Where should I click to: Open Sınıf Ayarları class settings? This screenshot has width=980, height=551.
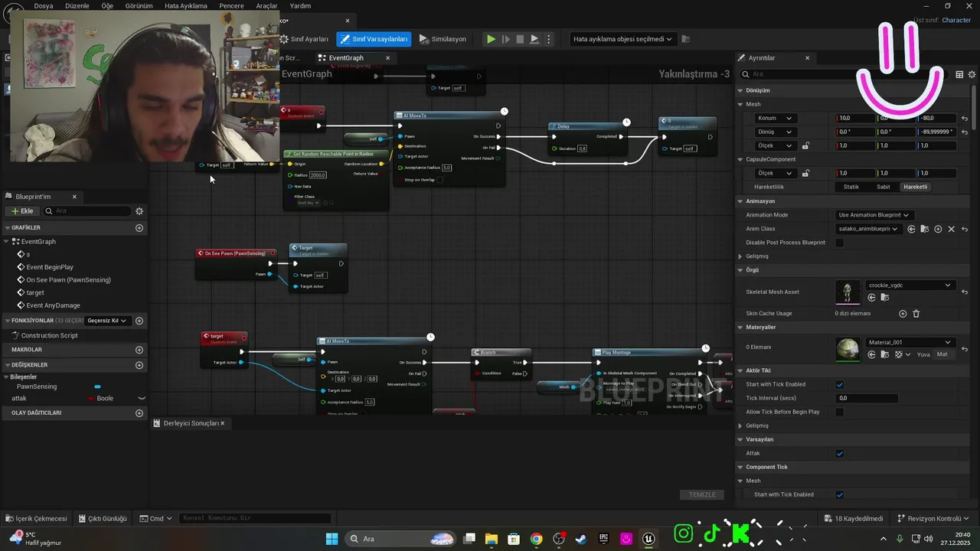pos(304,39)
